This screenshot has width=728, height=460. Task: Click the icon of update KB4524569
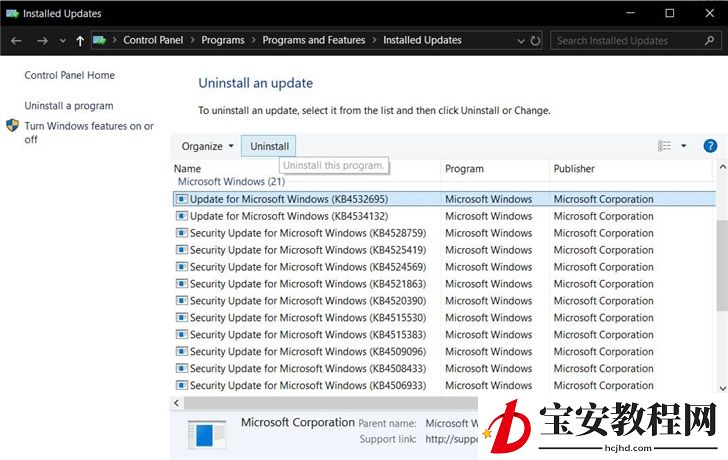click(x=182, y=267)
